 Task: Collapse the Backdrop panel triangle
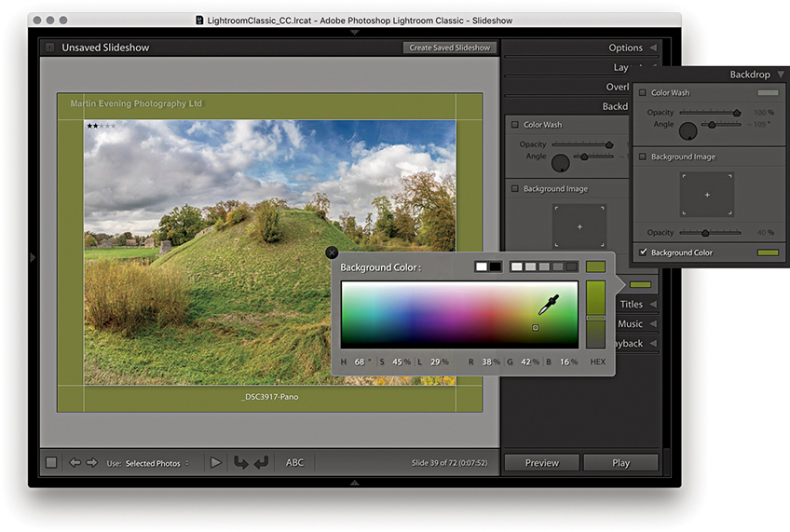[780, 74]
